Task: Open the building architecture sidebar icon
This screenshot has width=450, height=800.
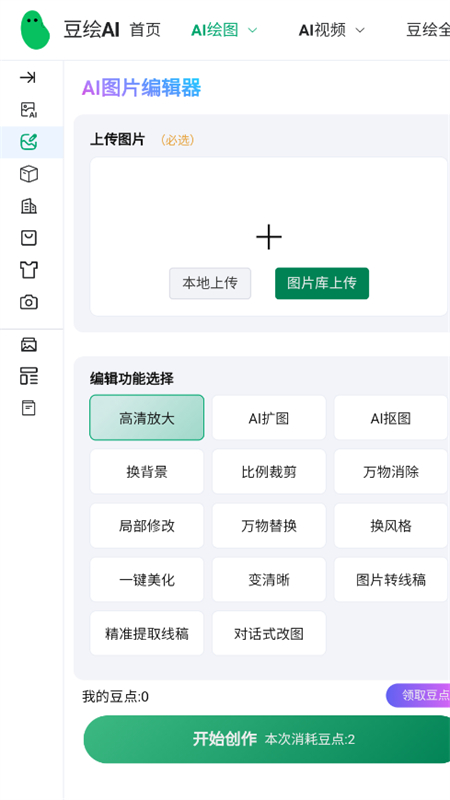Action: click(29, 206)
